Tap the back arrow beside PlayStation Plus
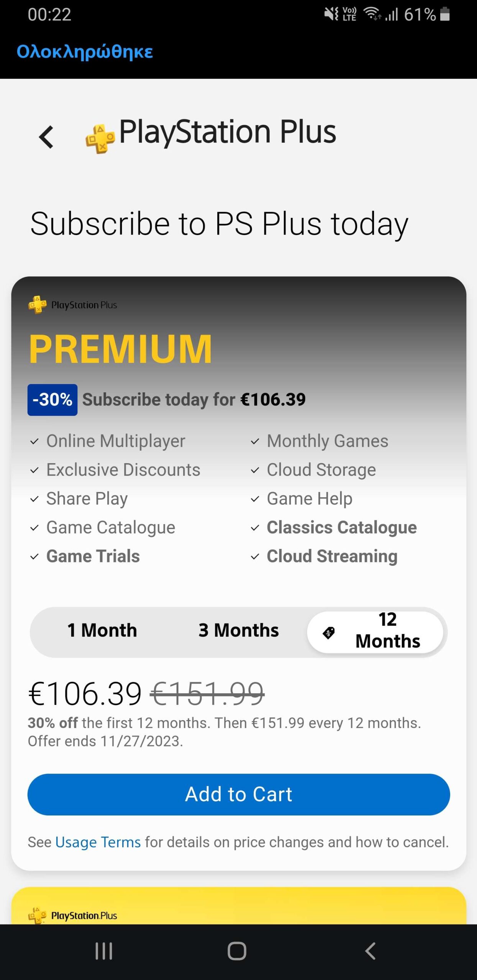 coord(46,137)
